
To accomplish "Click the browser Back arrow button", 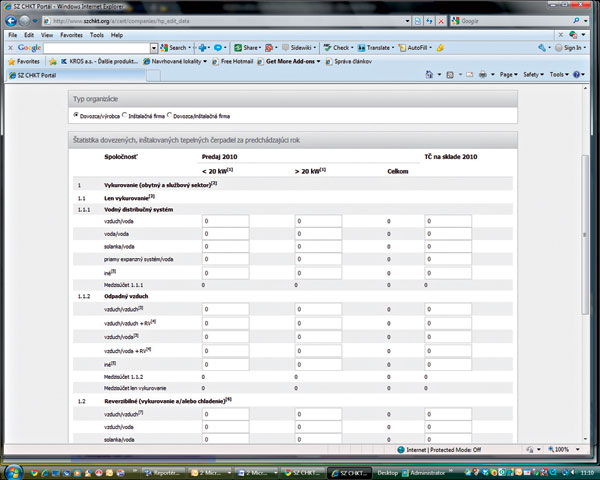I will (13, 21).
